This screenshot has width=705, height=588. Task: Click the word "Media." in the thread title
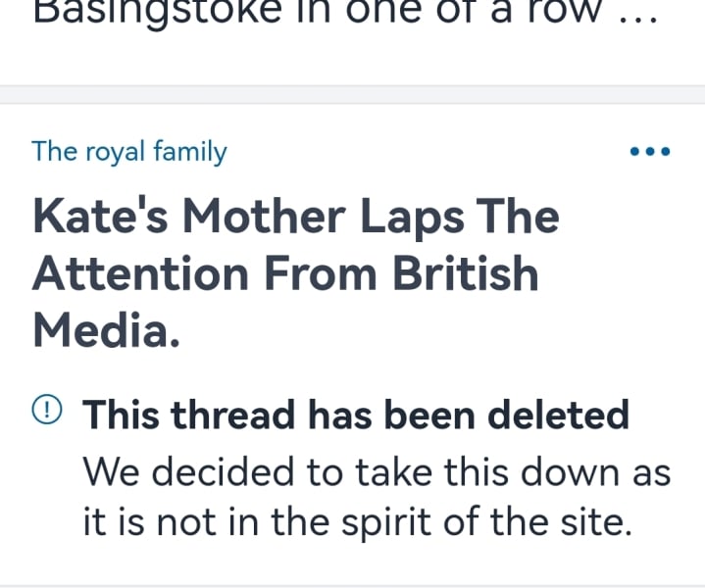click(x=106, y=332)
